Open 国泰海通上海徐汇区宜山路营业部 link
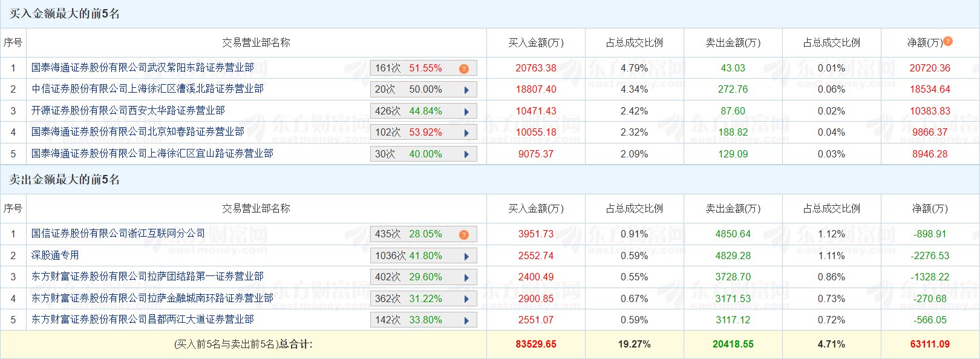980x359 pixels. coord(152,153)
